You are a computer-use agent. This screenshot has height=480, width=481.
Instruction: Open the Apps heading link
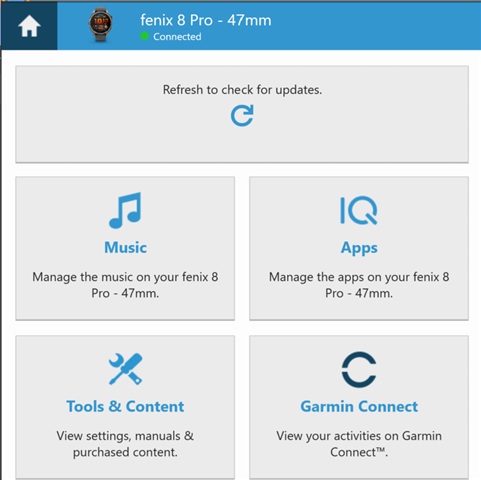pos(359,248)
